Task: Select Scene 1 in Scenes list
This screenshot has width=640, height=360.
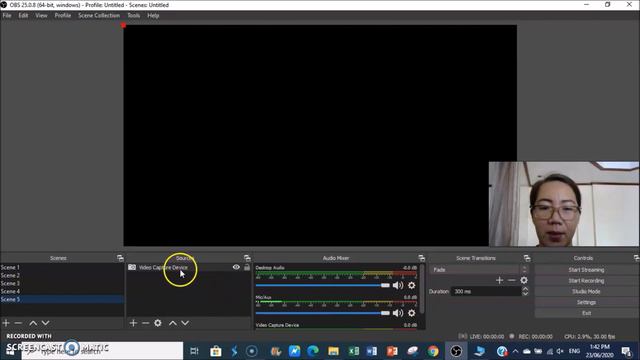Action: (x=62, y=267)
